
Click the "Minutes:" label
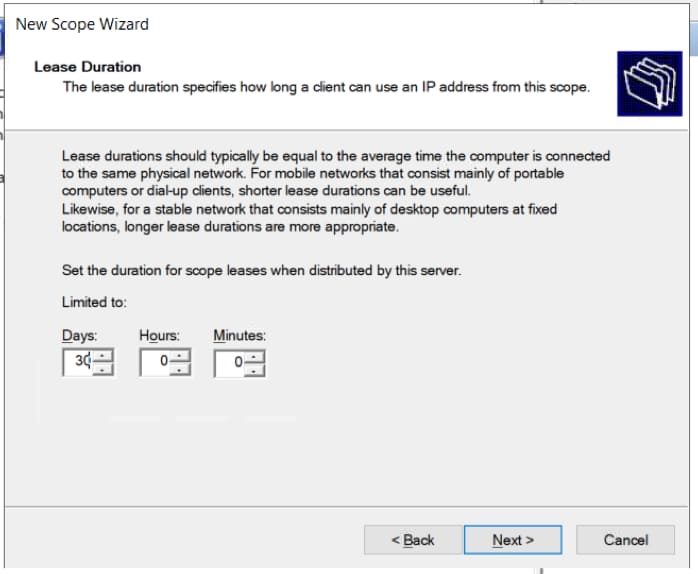pyautogui.click(x=239, y=335)
